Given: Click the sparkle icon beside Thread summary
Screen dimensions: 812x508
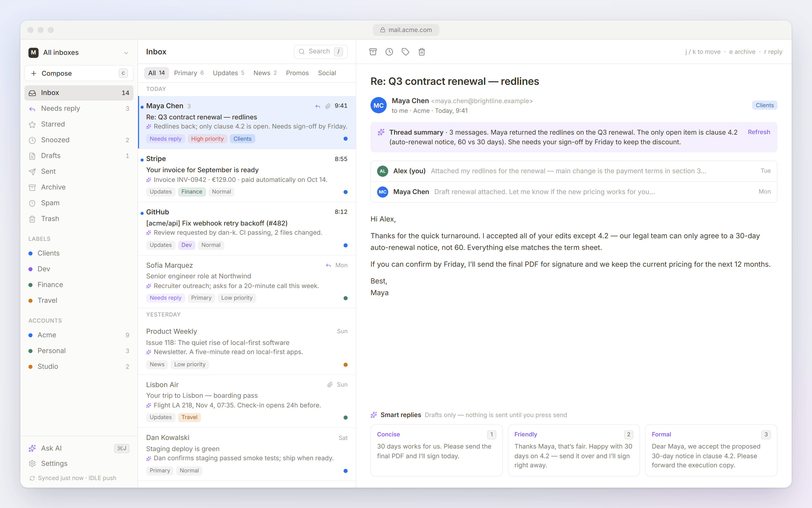Looking at the screenshot, I should [381, 132].
